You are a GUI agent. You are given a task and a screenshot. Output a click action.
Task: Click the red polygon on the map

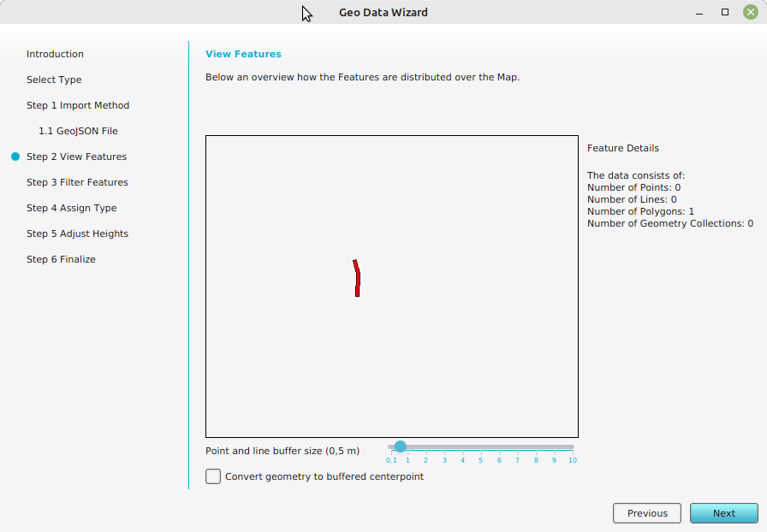coord(357,280)
